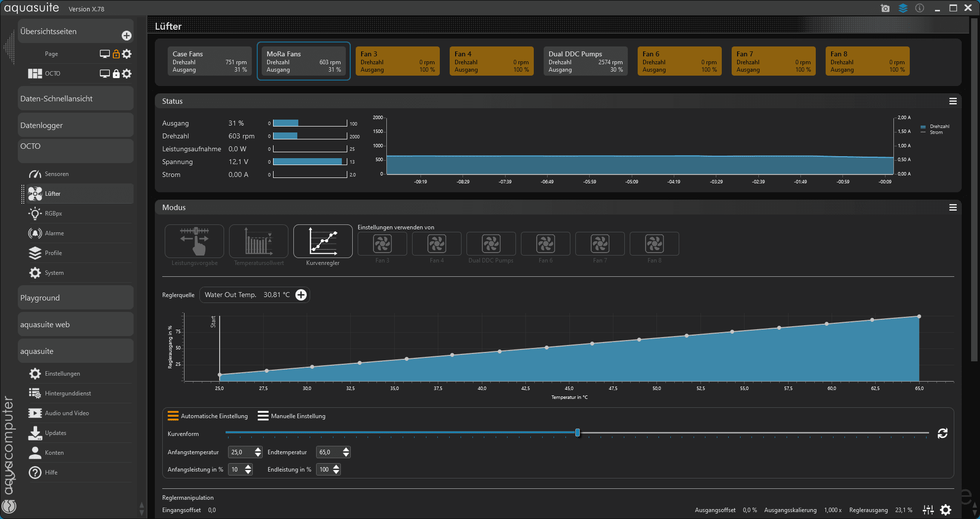Choose Leistungsvorgabe mode
The image size is (980, 519).
coord(194,241)
